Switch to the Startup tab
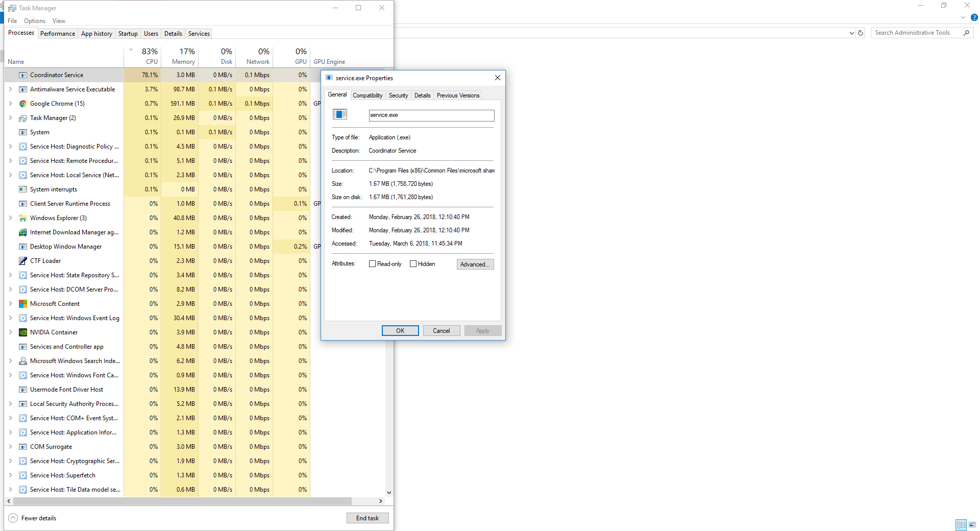 (x=128, y=34)
